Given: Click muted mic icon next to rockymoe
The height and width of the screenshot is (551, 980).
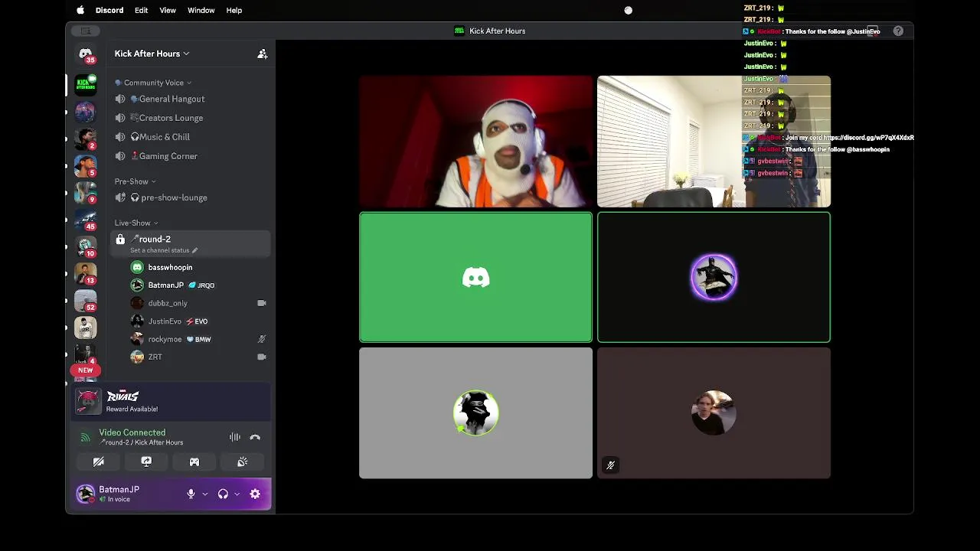Looking at the screenshot, I should coord(261,339).
